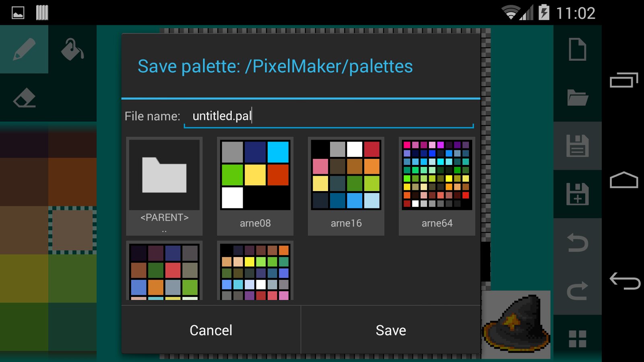644x362 pixels.
Task: Tap the Android back navigation button
Action: pyautogui.click(x=624, y=281)
